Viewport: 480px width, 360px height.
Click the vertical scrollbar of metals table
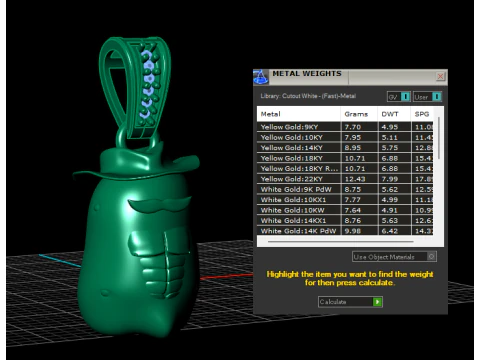(439, 138)
